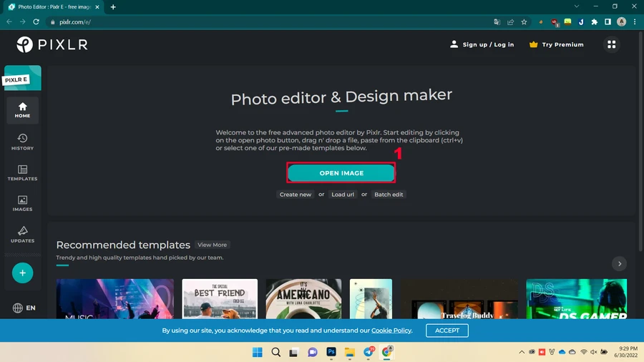Open a new browser tab

(113, 7)
